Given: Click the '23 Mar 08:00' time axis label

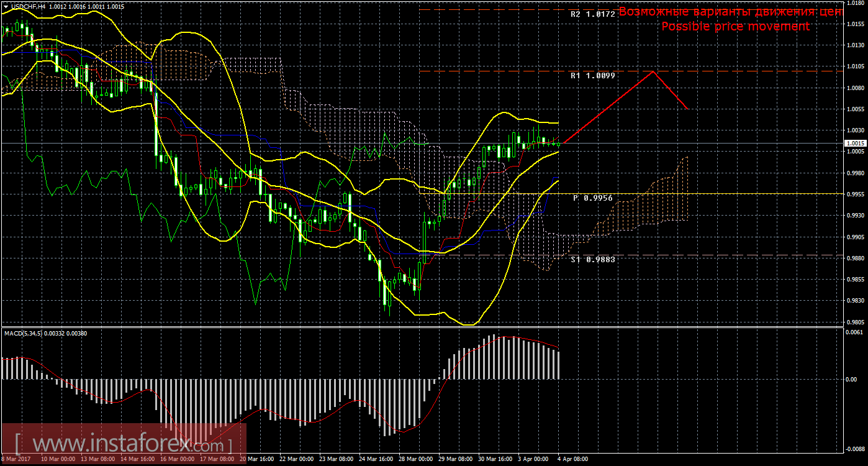Looking at the screenshot, I should point(336,459).
